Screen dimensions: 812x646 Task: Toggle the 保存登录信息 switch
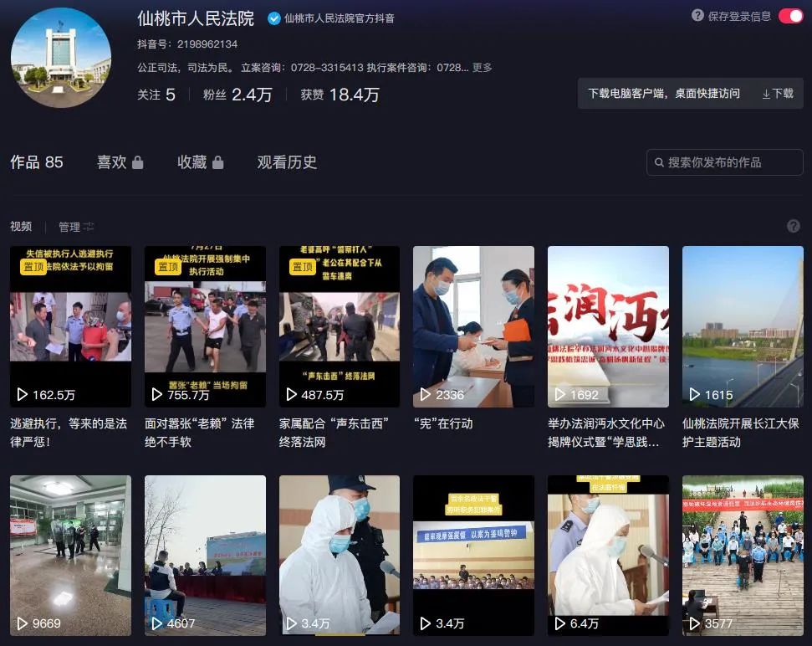coord(790,16)
